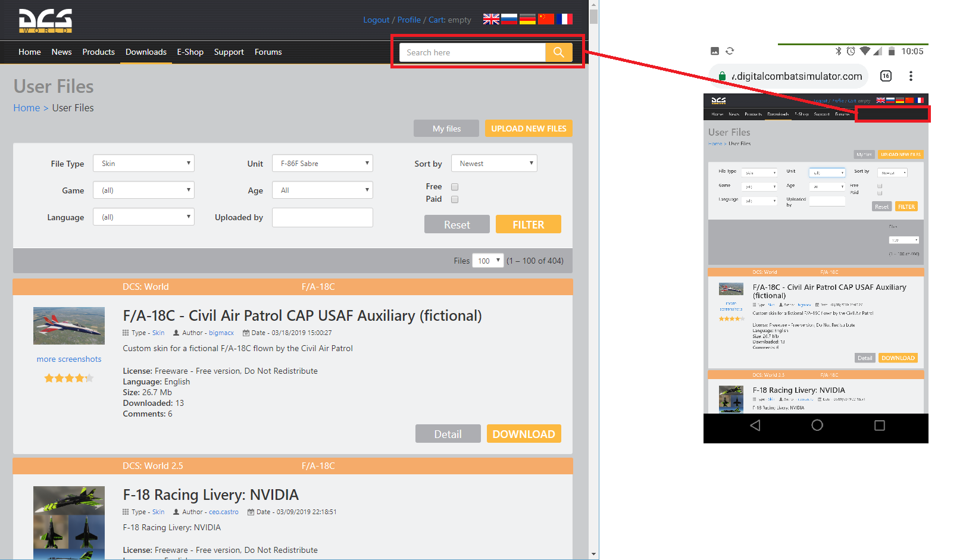Tick the Paid checkbox in the mobile view
The width and height of the screenshot is (966, 560).
880,193
